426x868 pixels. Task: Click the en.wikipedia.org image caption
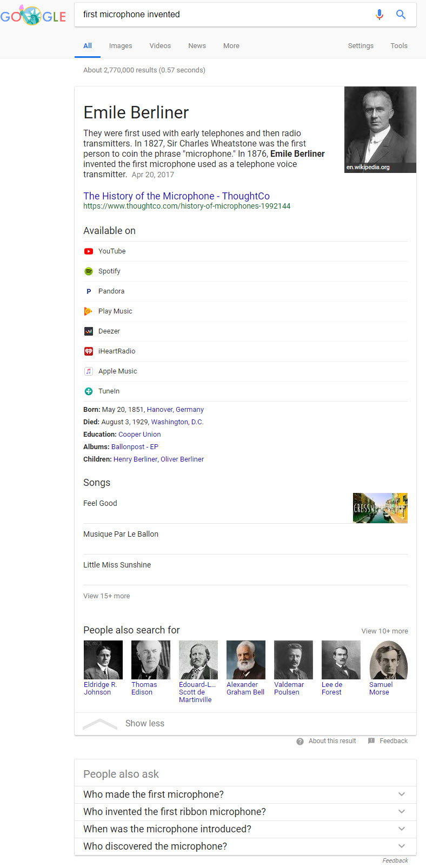pyautogui.click(x=368, y=168)
